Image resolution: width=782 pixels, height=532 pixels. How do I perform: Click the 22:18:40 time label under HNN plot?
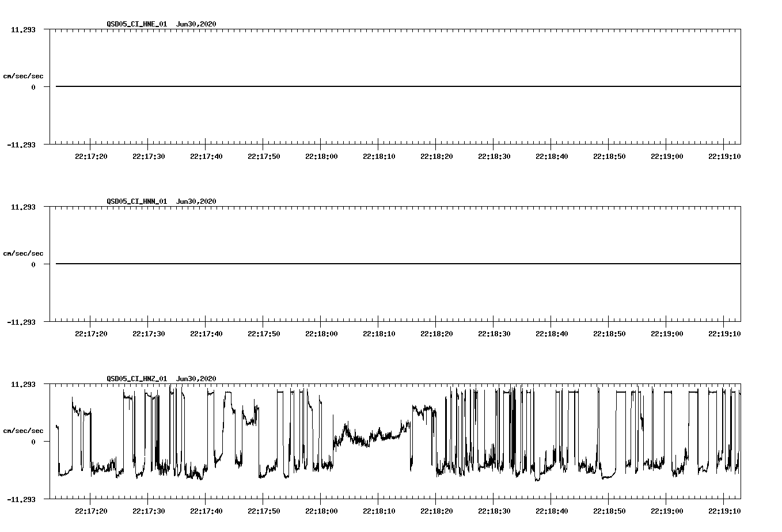pyautogui.click(x=552, y=334)
